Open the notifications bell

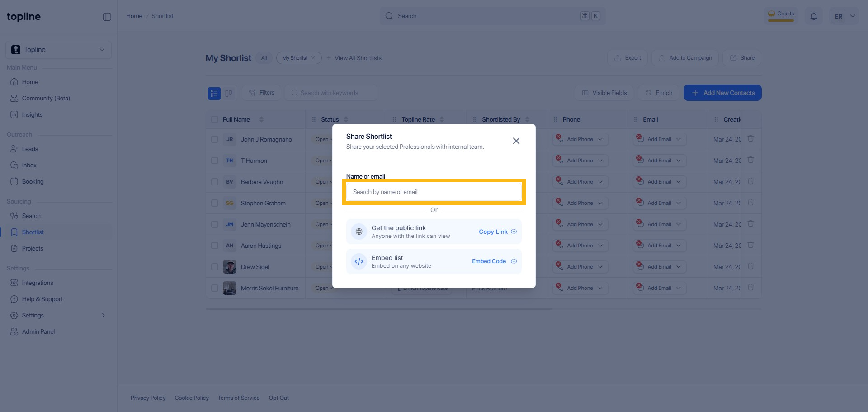click(x=813, y=16)
